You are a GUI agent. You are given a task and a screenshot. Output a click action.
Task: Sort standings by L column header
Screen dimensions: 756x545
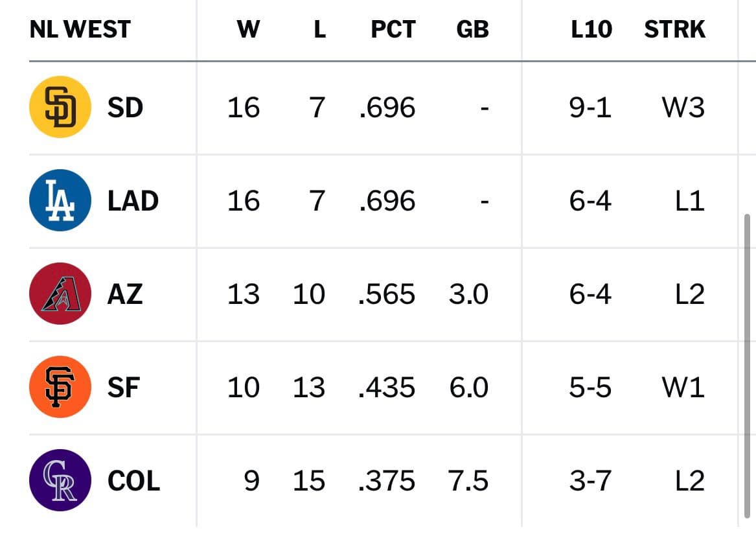click(x=319, y=29)
